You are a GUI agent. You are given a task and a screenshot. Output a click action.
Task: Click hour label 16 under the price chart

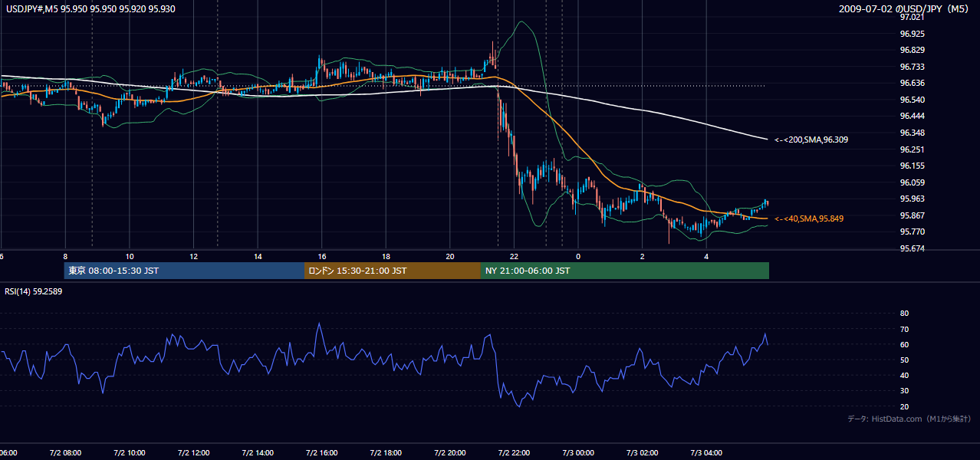(322, 257)
